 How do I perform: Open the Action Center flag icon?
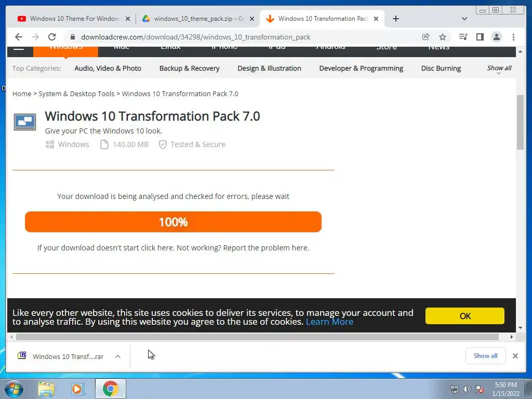tap(480, 389)
